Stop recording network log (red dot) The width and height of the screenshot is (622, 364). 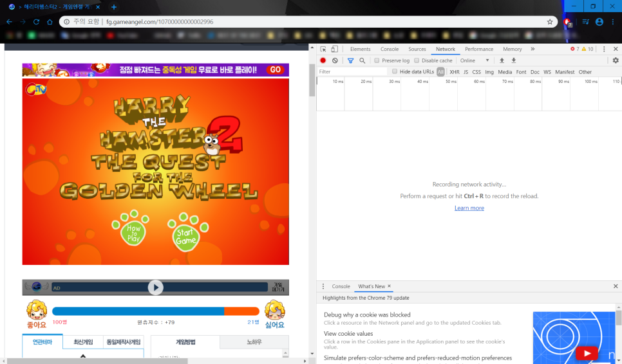(x=323, y=60)
